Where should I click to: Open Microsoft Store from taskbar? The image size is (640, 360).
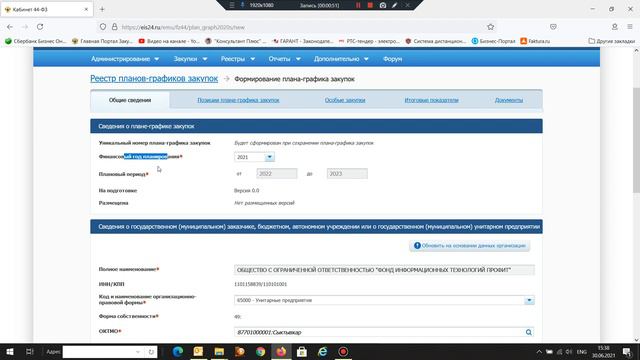tap(302, 351)
